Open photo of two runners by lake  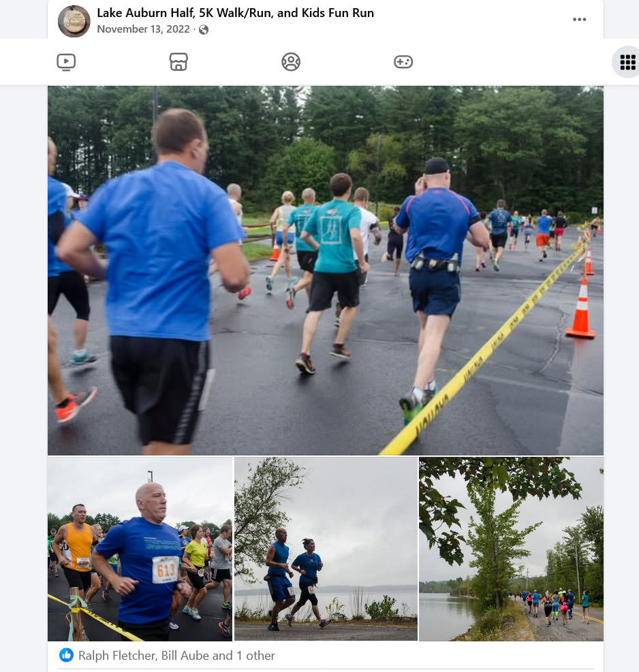tap(326, 549)
